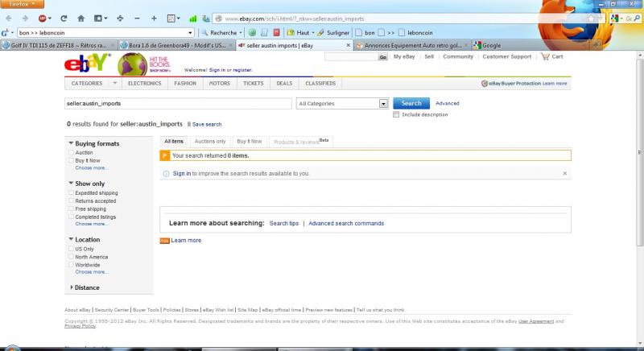Click the blue Search button
Image resolution: width=644 pixels, height=351 pixels.
click(x=411, y=104)
